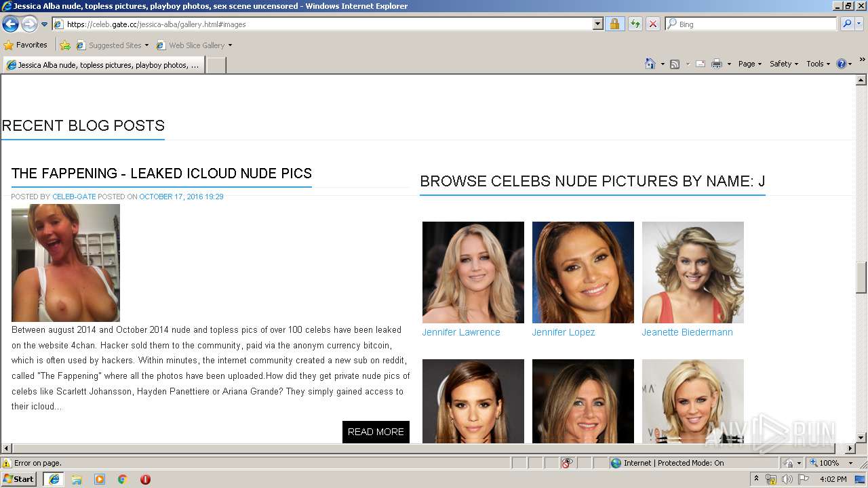Click the Home icon in command bar
Viewport: 868px width, 488px height.
[650, 64]
